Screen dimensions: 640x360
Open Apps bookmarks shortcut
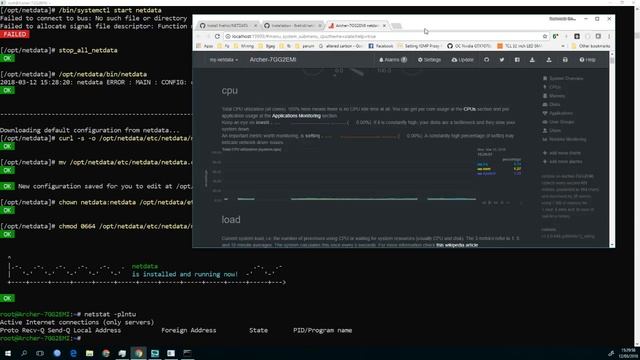click(x=205, y=46)
